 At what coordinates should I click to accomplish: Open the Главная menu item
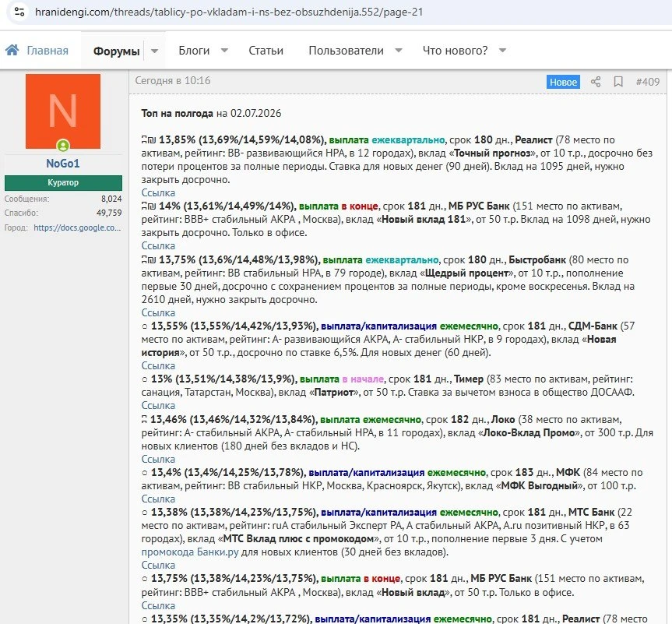[47, 51]
